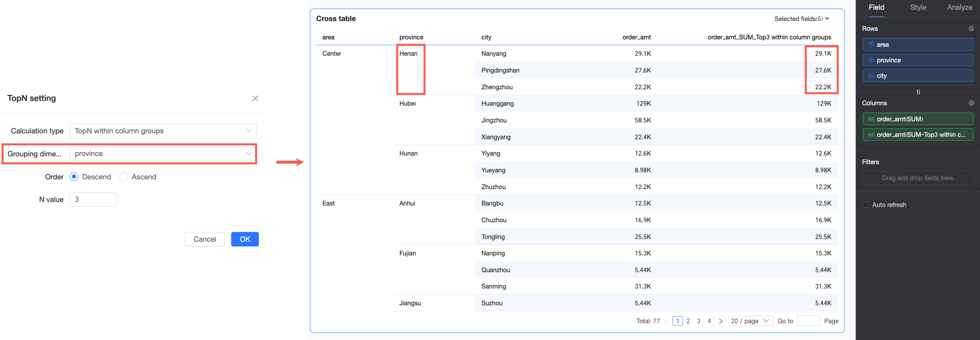Screen dimensions: 980x340
Task: Open the Rows settings gear
Action: point(971,28)
